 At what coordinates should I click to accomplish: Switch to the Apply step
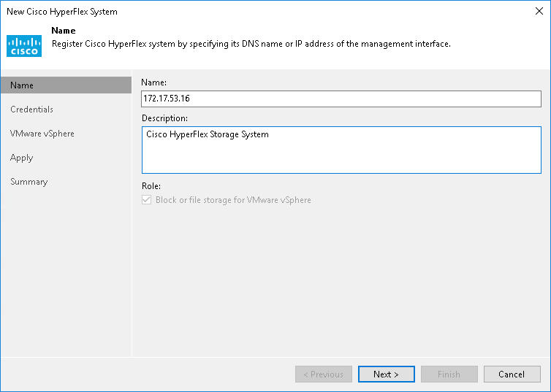22,158
